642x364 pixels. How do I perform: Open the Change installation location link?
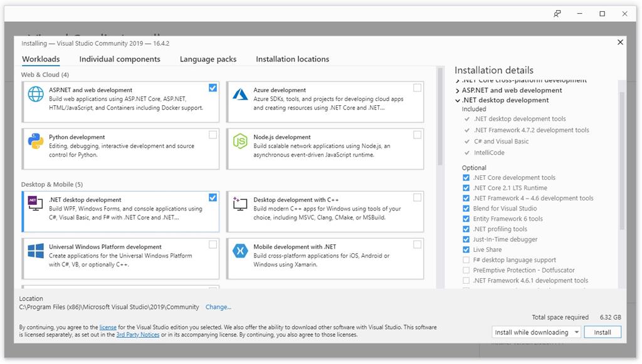(218, 307)
